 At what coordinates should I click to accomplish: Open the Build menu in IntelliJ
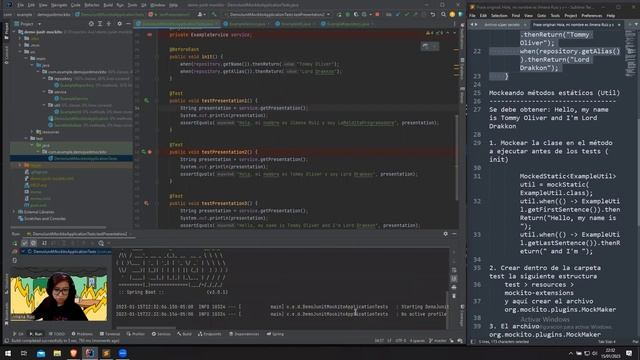coord(108,5)
